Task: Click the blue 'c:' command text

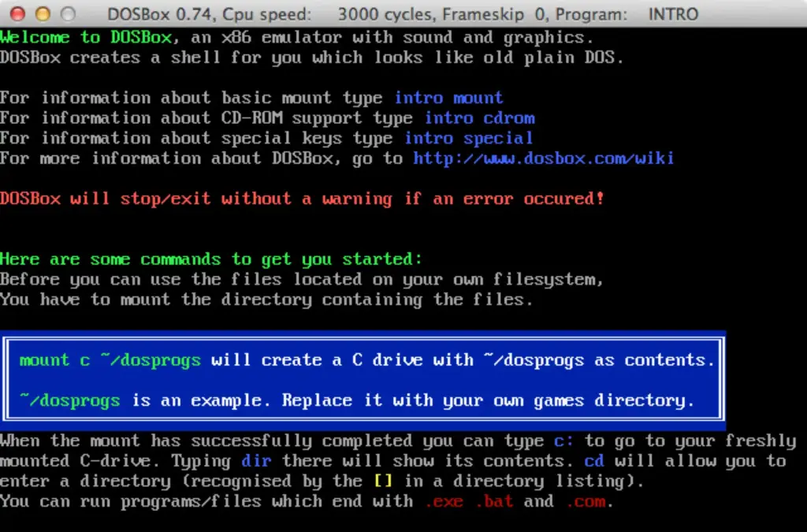Action: pos(563,441)
